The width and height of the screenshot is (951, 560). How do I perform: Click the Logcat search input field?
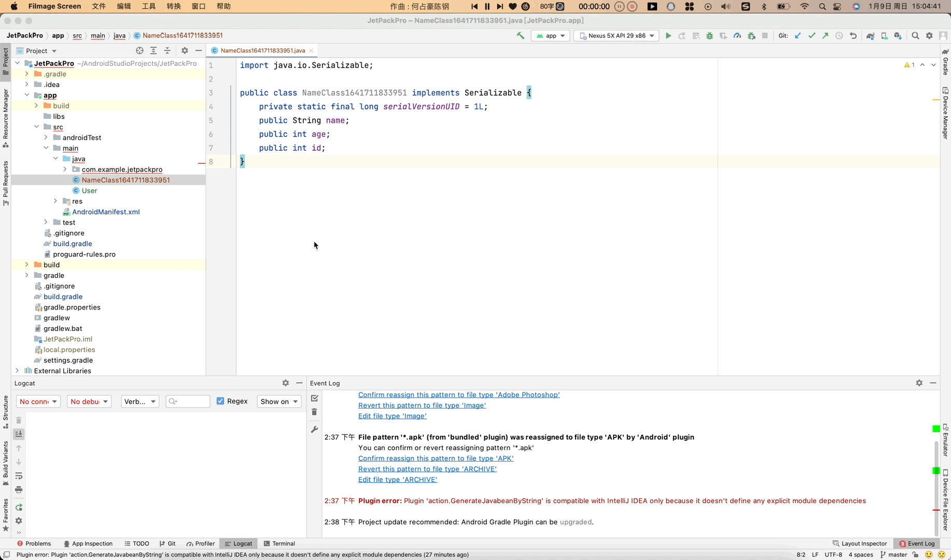(188, 401)
